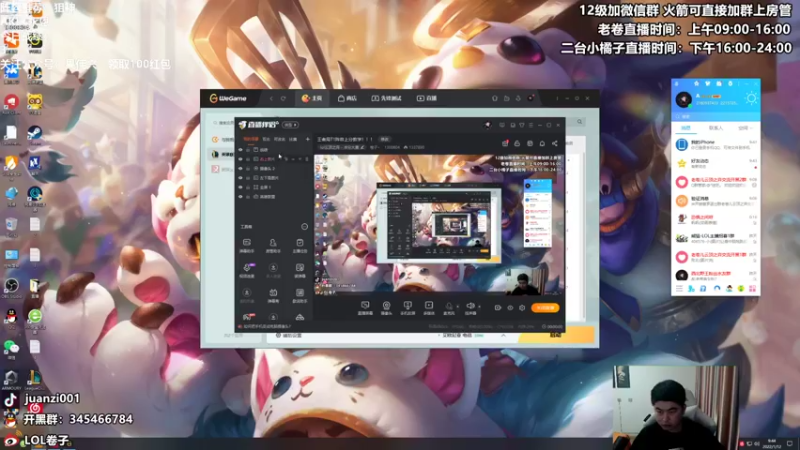Click the bell notification icon in streaming app
The width and height of the screenshot is (800, 450).
(542, 144)
